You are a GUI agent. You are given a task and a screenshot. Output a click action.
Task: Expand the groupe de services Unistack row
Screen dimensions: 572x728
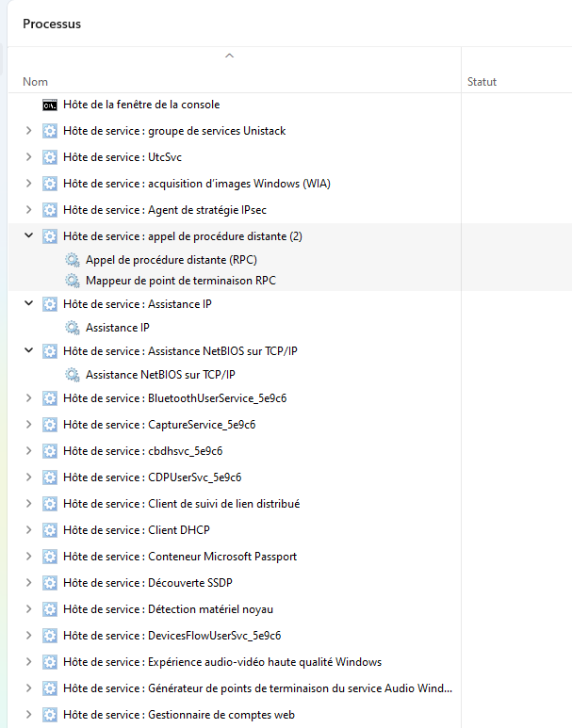tap(28, 131)
